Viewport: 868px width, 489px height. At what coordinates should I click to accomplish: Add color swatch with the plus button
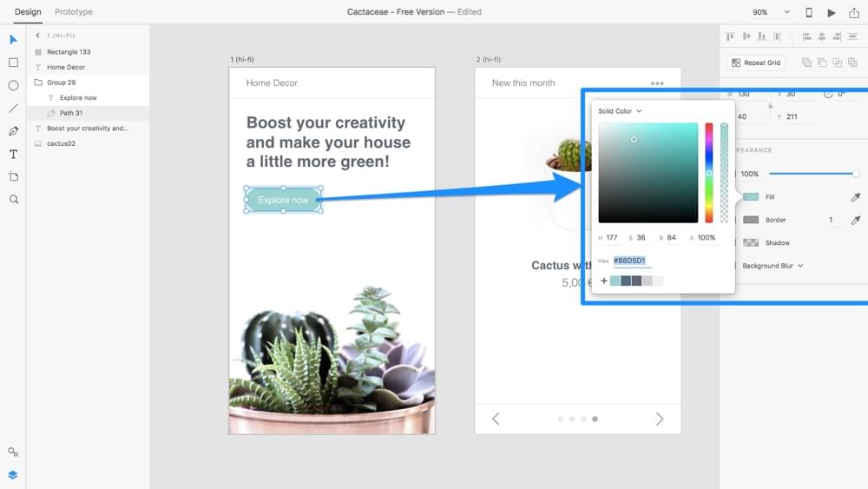[x=604, y=281]
